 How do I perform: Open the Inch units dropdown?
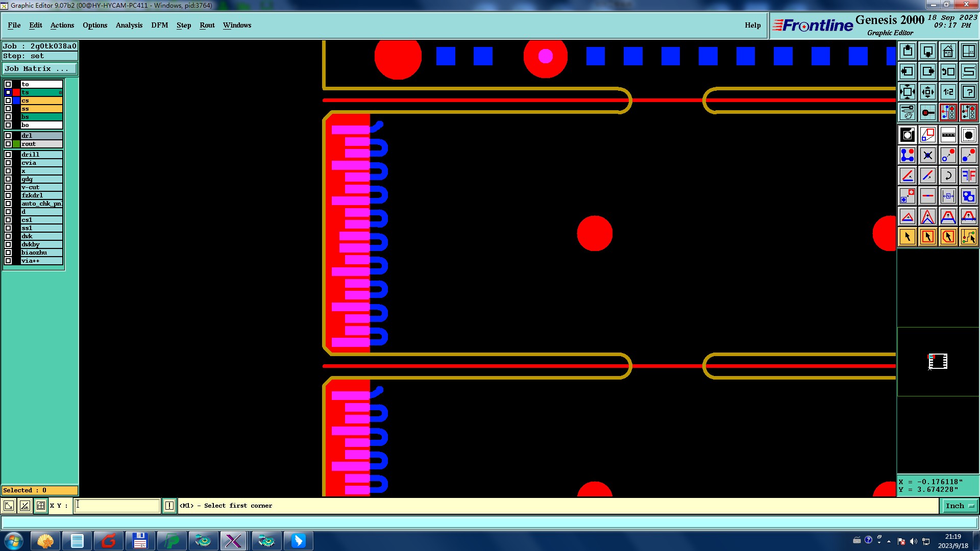click(x=960, y=506)
